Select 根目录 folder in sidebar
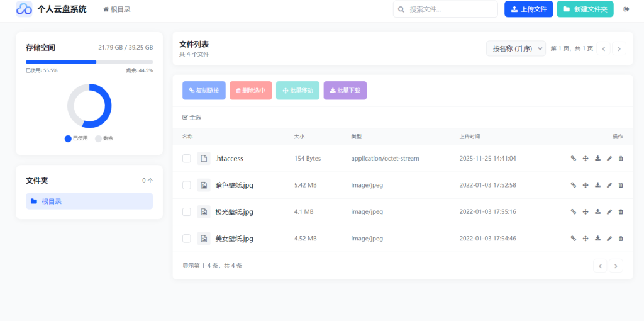This screenshot has width=644, height=321. [x=89, y=201]
